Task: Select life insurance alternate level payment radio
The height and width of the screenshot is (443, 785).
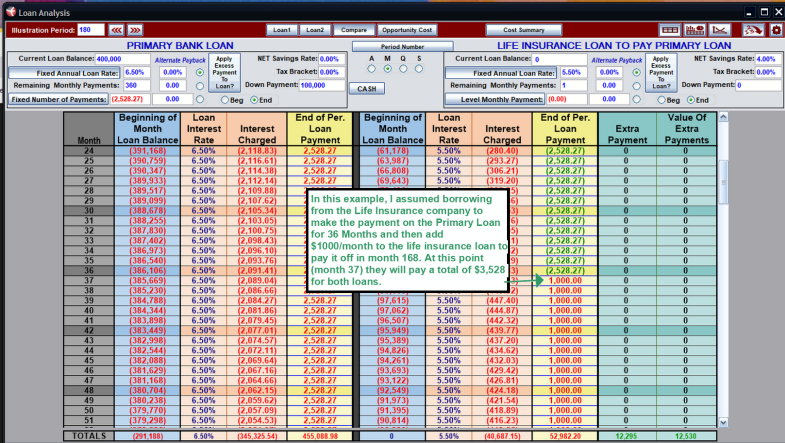Action: [636, 99]
